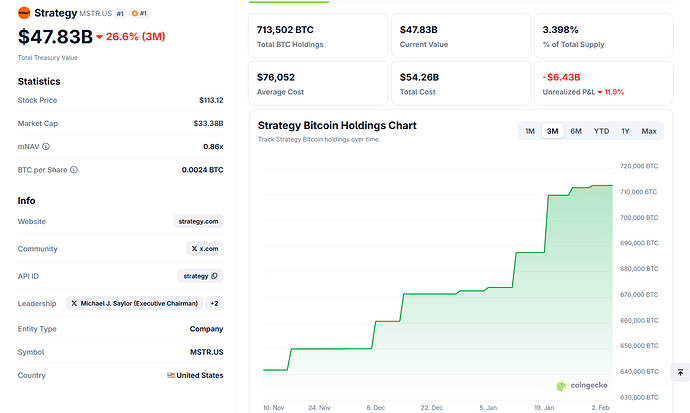Click the Total BTC Holdings card
The height and width of the screenshot is (413, 690).
[x=317, y=35]
